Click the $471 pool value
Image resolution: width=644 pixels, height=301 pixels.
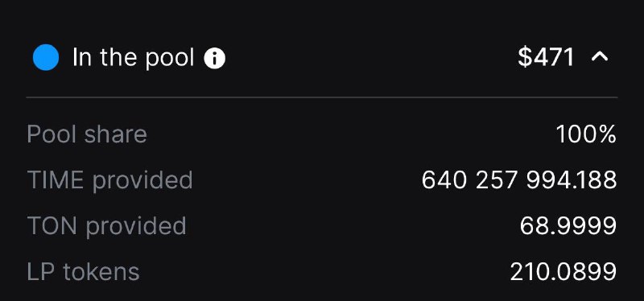[546, 57]
